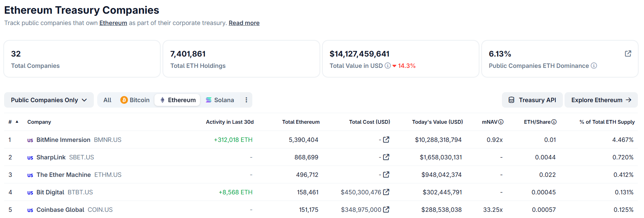This screenshot has width=644, height=218.
Task: Click the ETH/Share info icon in header
Action: [x=554, y=122]
